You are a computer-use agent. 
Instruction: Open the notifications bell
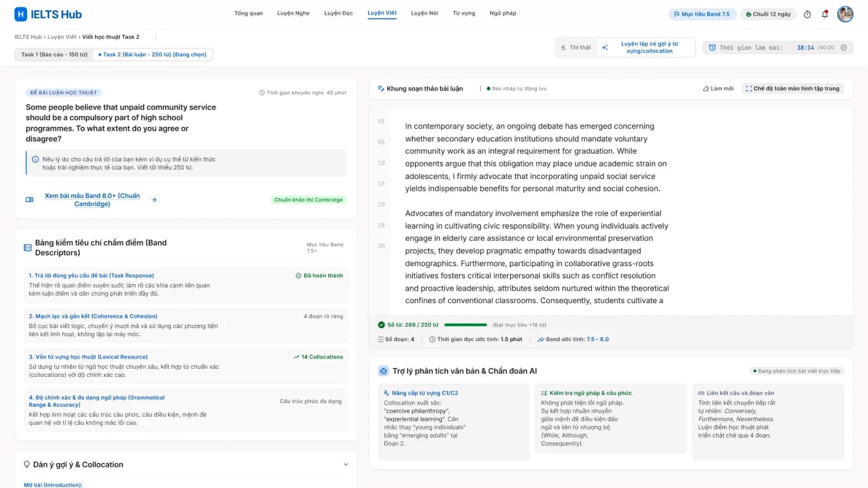pos(825,14)
